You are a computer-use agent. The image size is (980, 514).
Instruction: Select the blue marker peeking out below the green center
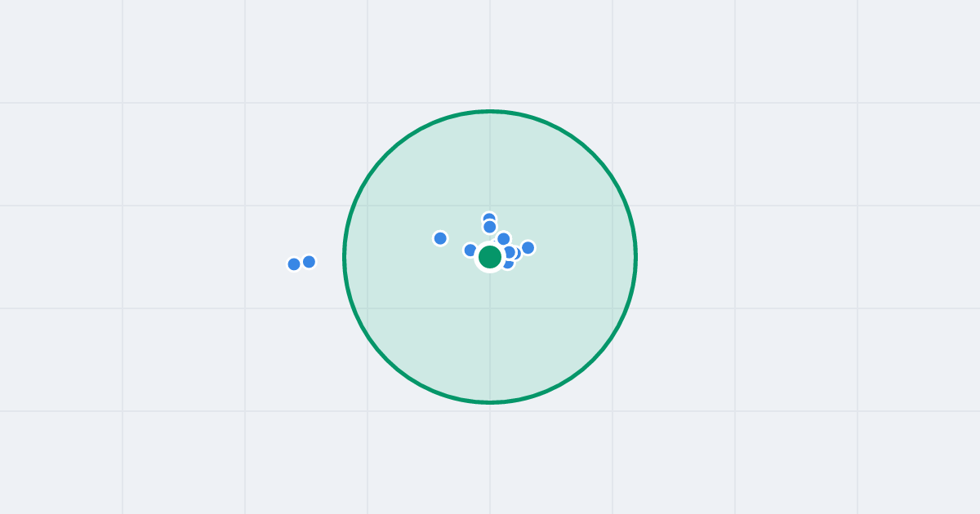point(509,264)
